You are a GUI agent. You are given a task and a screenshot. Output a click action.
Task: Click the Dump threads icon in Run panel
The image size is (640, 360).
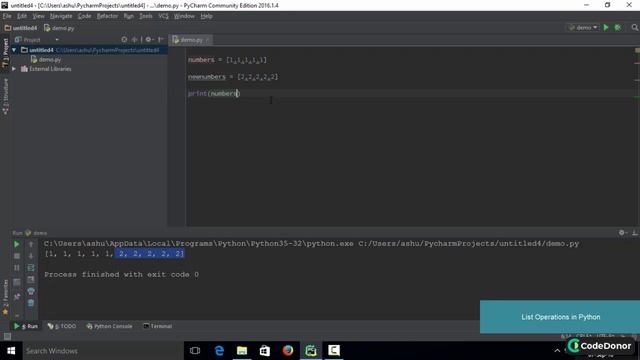(16, 282)
